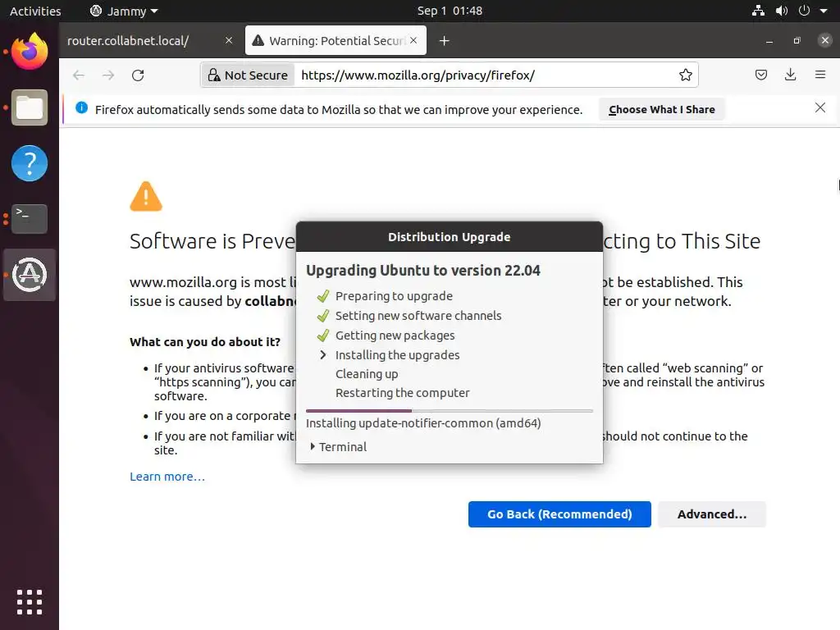The image size is (840, 630).
Task: Click the Not Secure lock icon
Action: [214, 75]
